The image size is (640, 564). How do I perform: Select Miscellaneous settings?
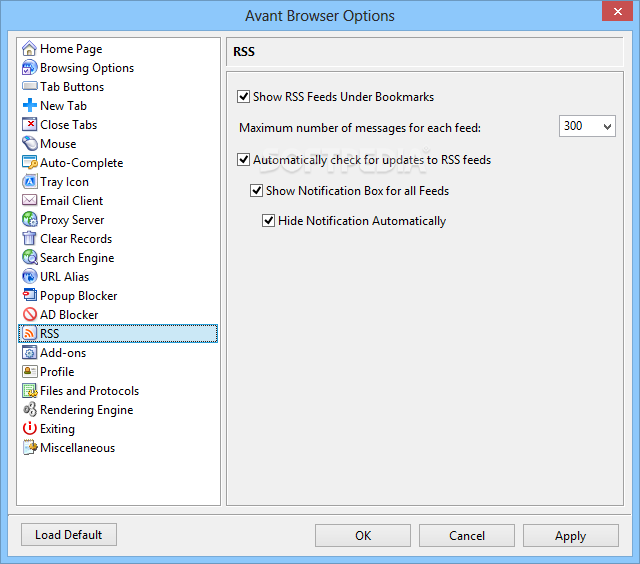(x=78, y=447)
